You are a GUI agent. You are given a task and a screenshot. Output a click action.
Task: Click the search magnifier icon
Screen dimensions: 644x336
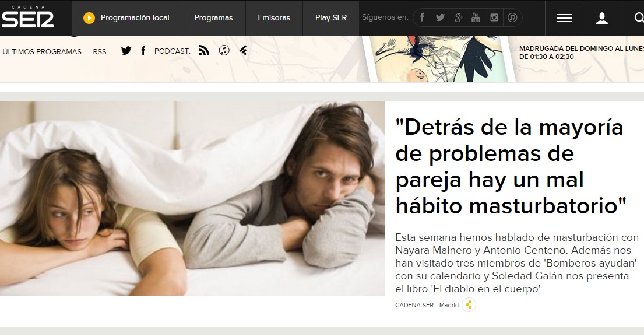[638, 18]
